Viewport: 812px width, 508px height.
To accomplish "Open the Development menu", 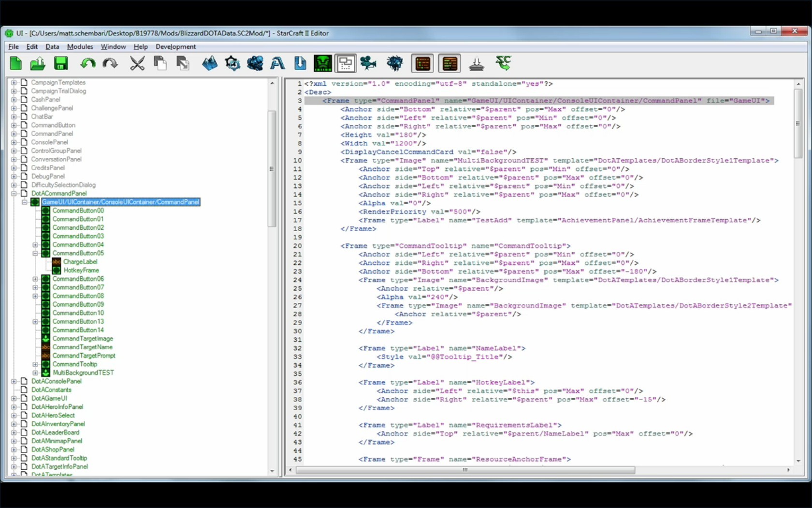I will [x=175, y=46].
